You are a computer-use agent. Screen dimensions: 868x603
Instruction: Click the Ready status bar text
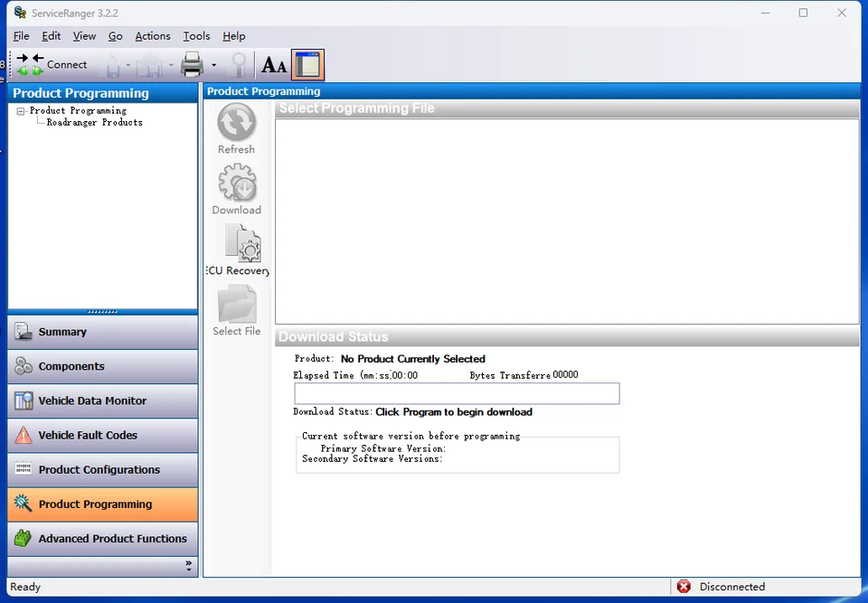pyautogui.click(x=25, y=587)
